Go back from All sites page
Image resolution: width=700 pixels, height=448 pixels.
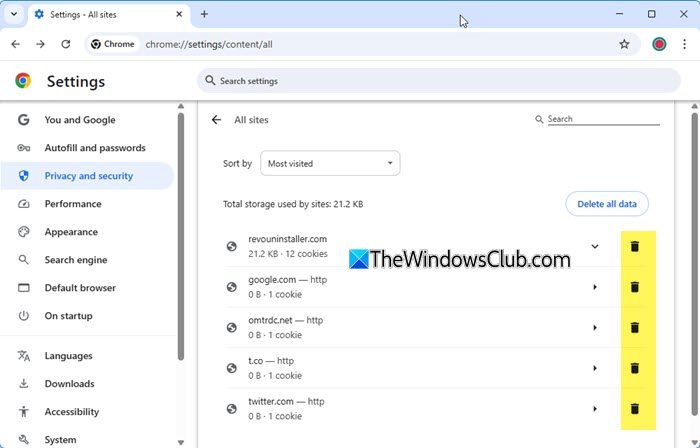[x=217, y=120]
